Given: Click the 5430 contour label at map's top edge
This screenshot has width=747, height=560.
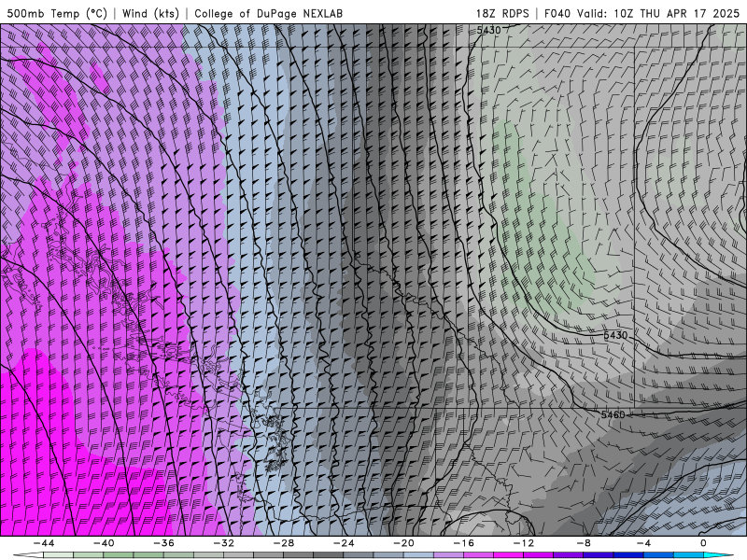Looking at the screenshot, I should point(488,31).
